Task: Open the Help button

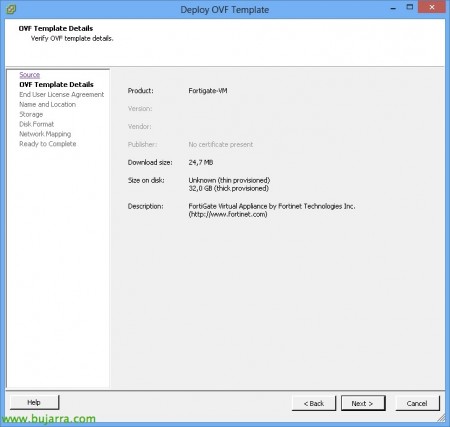Action: coord(34,402)
